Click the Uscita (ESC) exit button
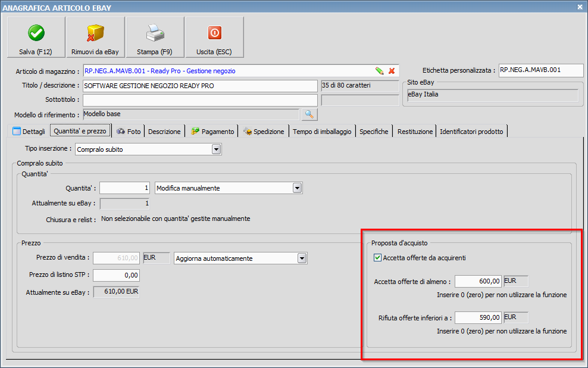Image resolution: width=588 pixels, height=368 pixels. pyautogui.click(x=214, y=37)
